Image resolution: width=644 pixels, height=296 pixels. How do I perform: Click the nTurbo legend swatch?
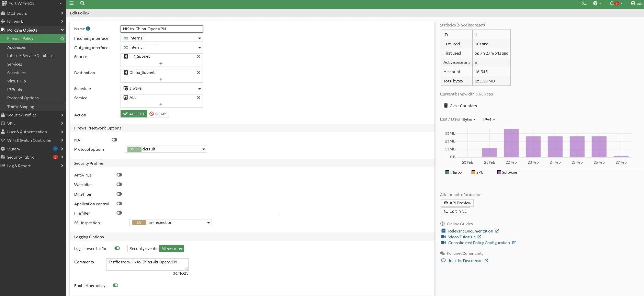pos(447,172)
